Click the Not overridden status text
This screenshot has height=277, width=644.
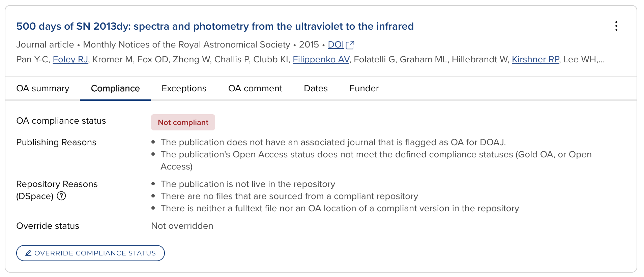(x=182, y=226)
